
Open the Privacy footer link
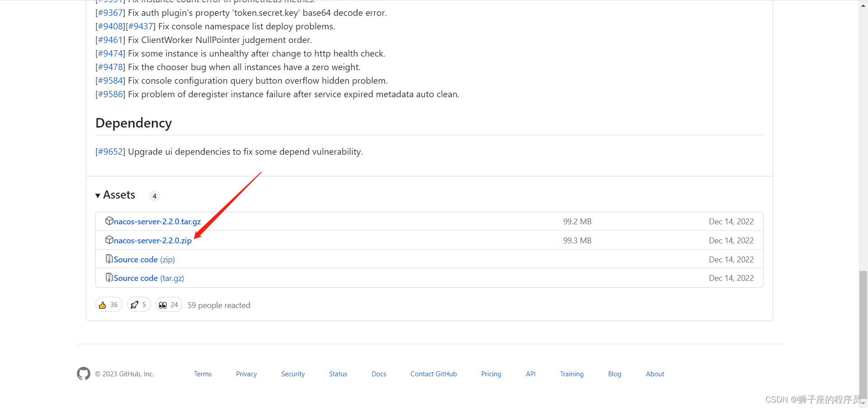246,374
